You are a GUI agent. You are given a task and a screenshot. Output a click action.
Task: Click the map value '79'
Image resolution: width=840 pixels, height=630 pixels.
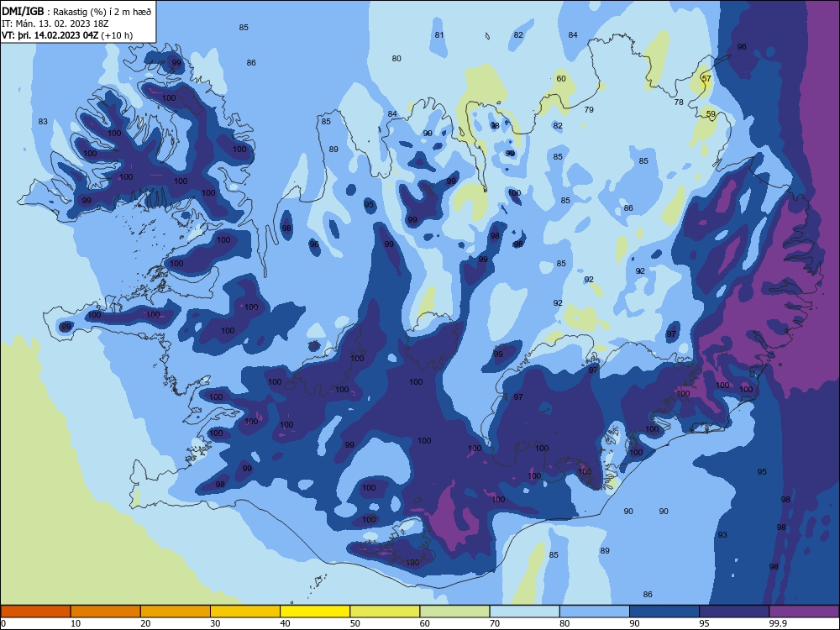pos(589,110)
